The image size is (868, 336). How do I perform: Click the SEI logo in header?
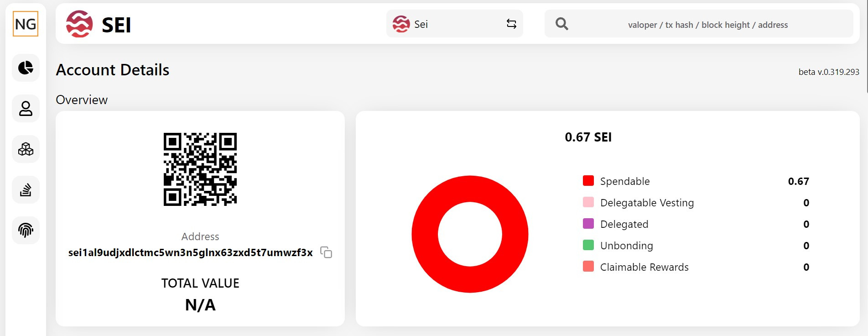[79, 24]
